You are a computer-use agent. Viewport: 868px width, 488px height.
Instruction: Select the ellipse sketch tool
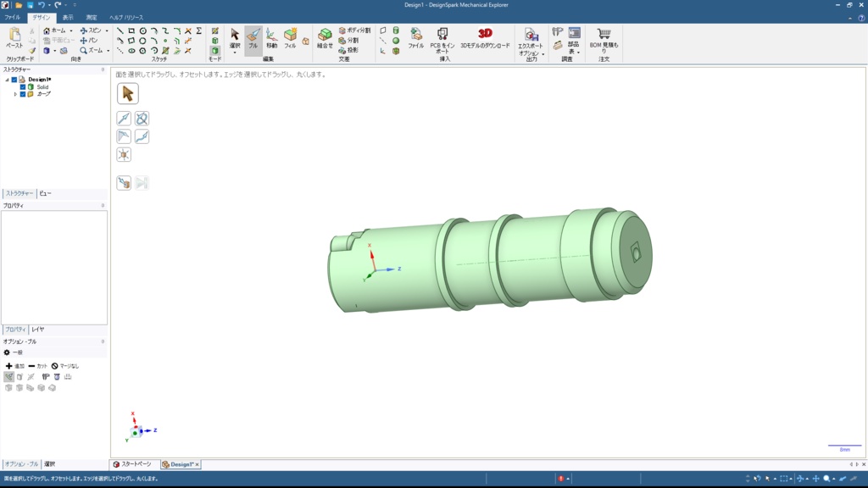pos(131,51)
